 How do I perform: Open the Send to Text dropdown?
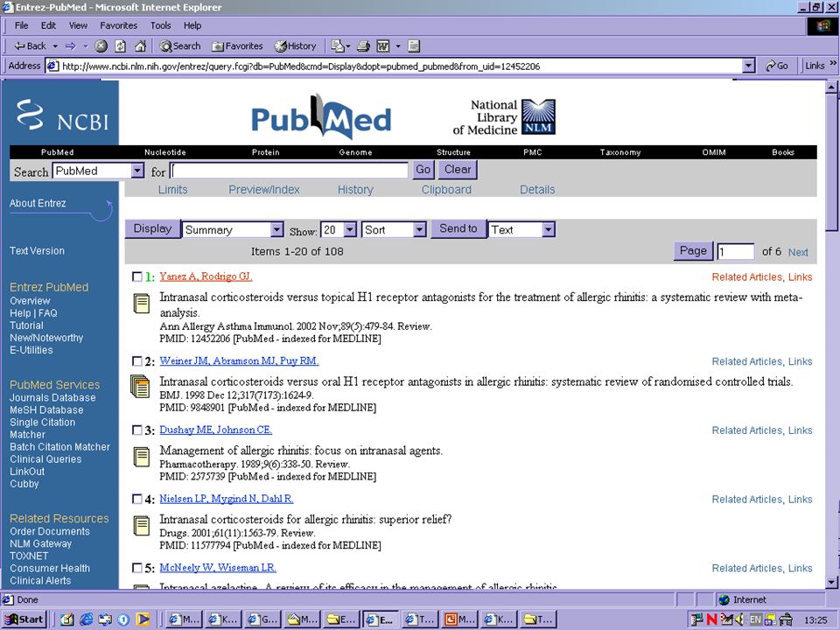548,230
